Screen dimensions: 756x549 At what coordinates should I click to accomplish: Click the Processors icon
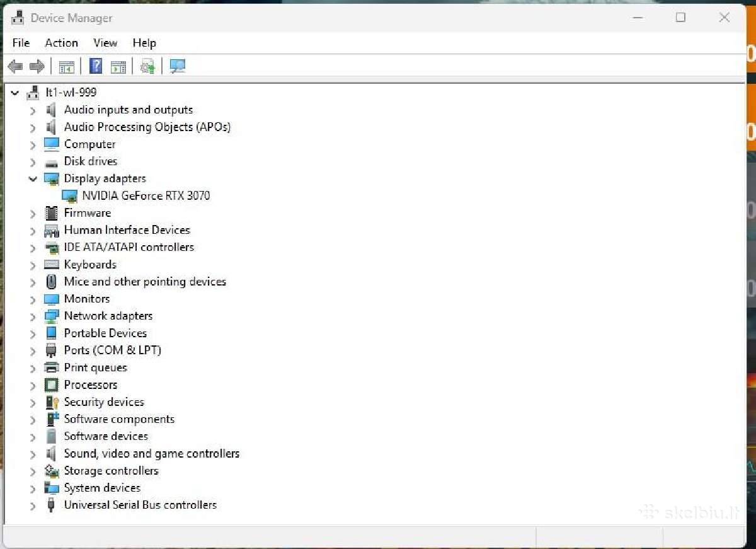(x=51, y=385)
